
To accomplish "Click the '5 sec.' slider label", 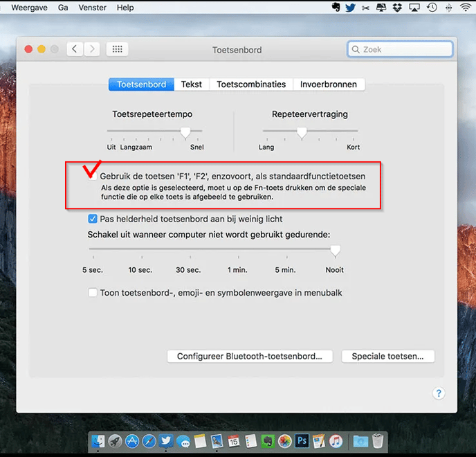I will [93, 270].
